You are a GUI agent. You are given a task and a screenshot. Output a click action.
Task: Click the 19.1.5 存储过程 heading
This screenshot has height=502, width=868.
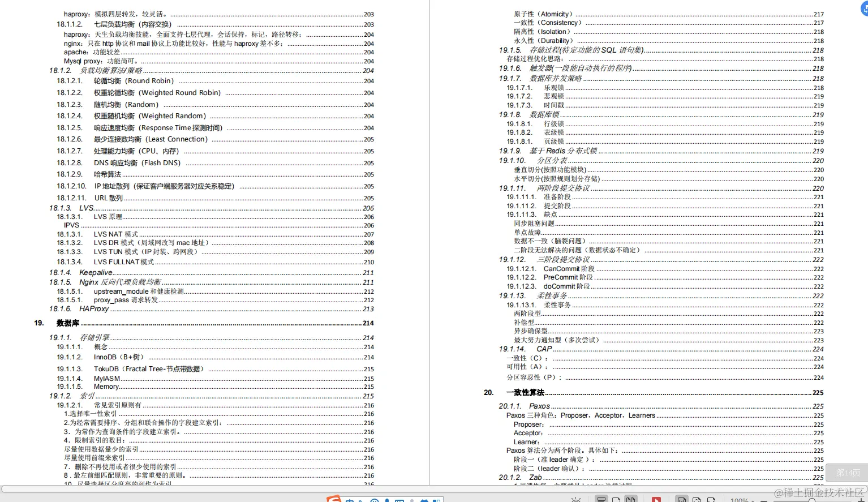pos(661,50)
